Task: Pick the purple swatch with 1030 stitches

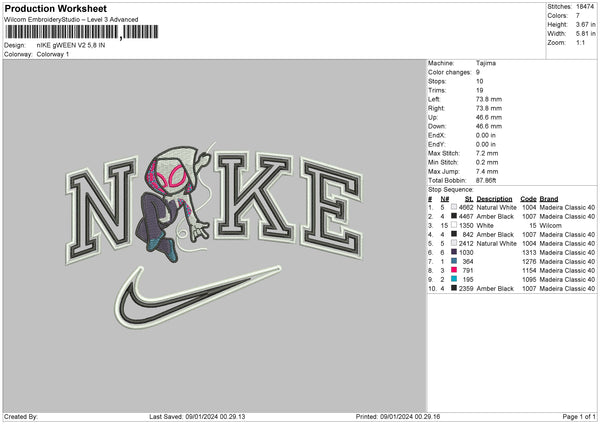Action: point(454,252)
